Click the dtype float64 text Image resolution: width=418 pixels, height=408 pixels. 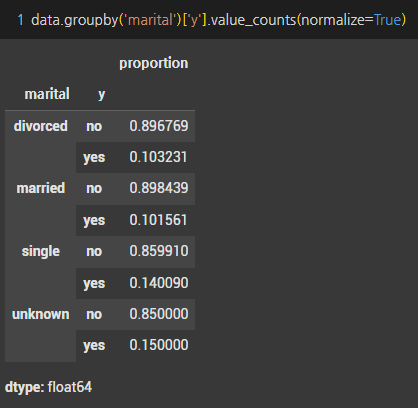48,387
